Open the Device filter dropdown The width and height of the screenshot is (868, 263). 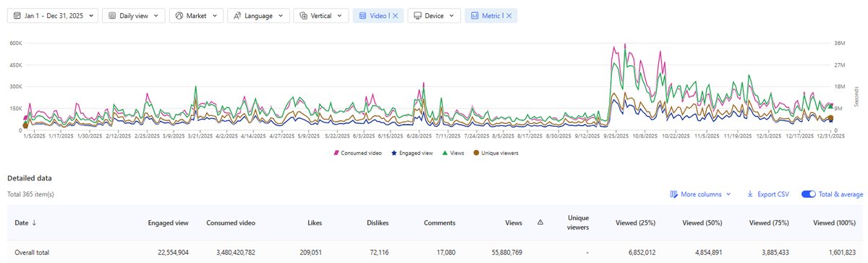pyautogui.click(x=434, y=15)
